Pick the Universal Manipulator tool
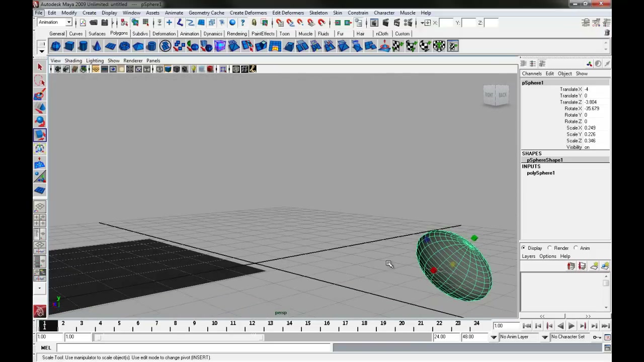 tap(40, 149)
